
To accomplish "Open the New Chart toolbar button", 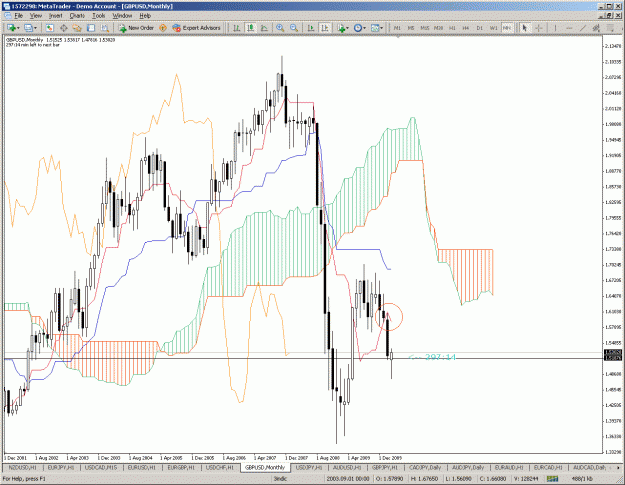I will point(11,28).
